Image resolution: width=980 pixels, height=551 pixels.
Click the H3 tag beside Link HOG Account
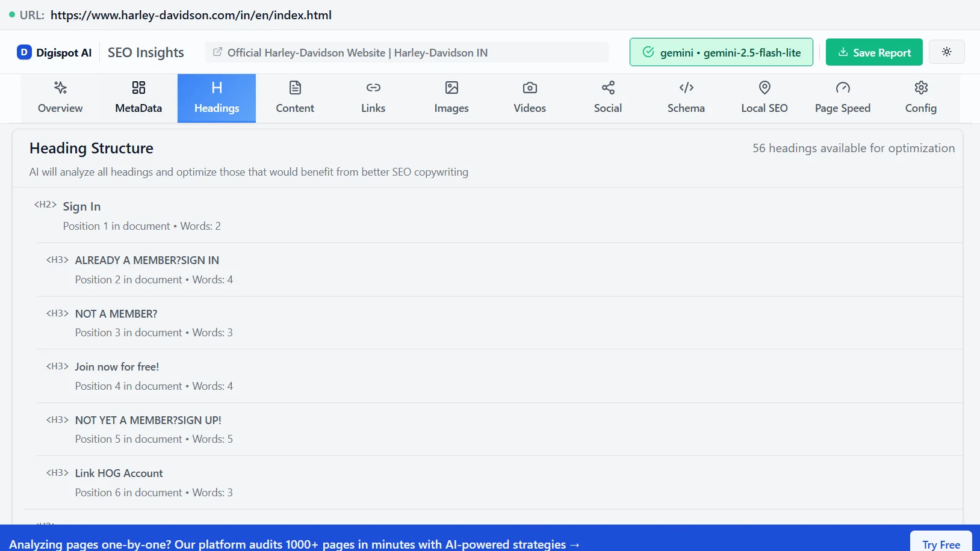[x=57, y=473]
